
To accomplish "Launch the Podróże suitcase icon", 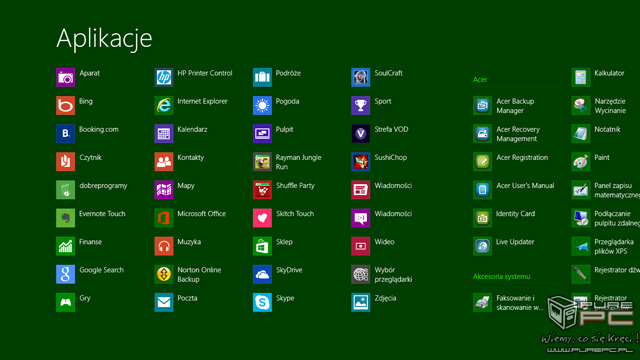I will 262,77.
